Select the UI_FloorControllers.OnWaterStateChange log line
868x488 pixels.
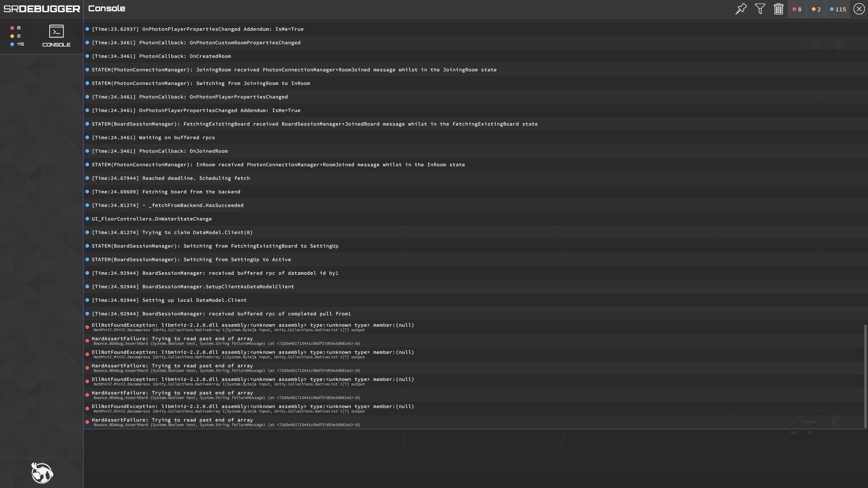pyautogui.click(x=474, y=219)
